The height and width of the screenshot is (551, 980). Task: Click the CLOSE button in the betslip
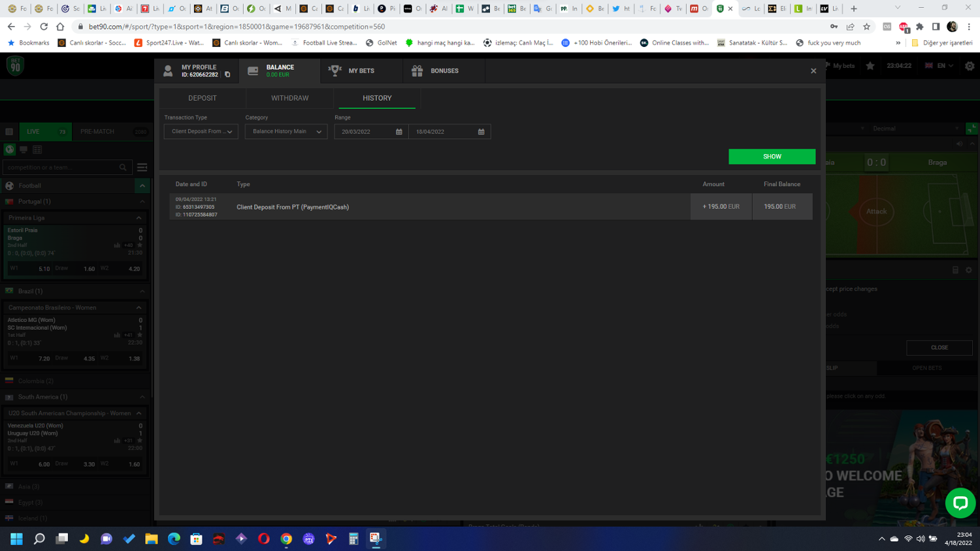coord(939,347)
